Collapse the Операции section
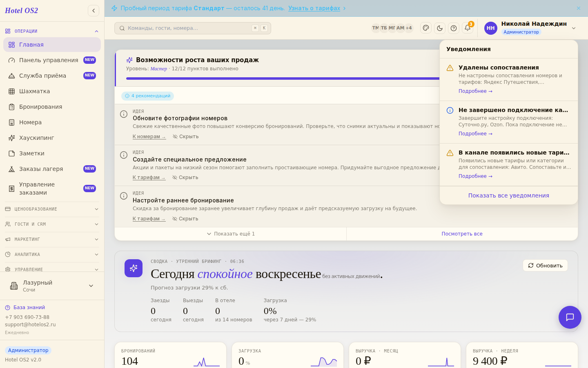The image size is (588, 368). 52,31
